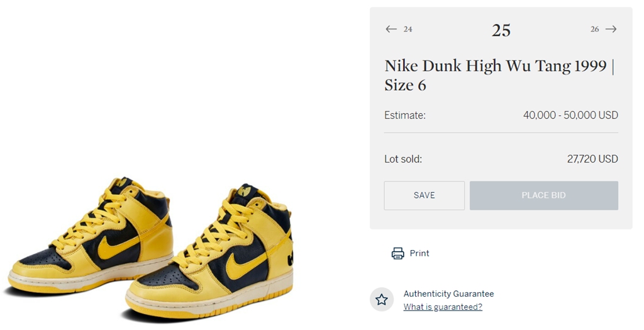Click the 27,720 USD sold price
Screen dimensions: 644x330
[592, 159]
